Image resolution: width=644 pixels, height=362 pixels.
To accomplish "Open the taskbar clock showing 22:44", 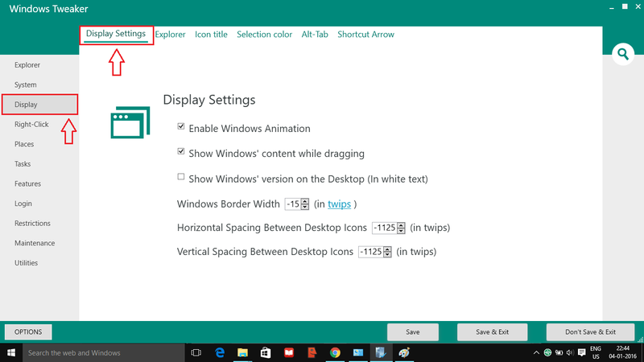I will pos(622,352).
